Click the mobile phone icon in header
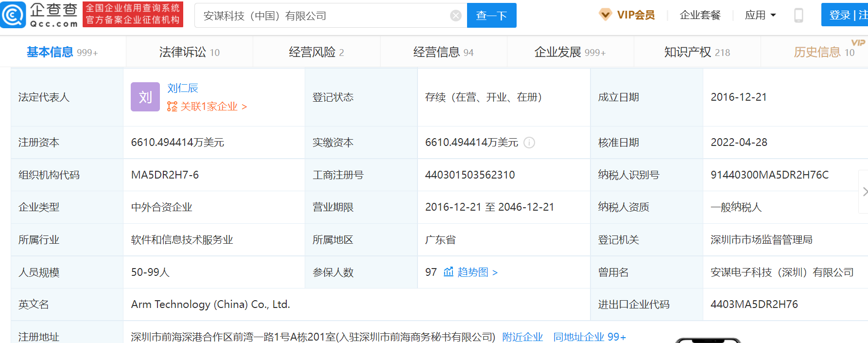868x343 pixels. point(799,15)
